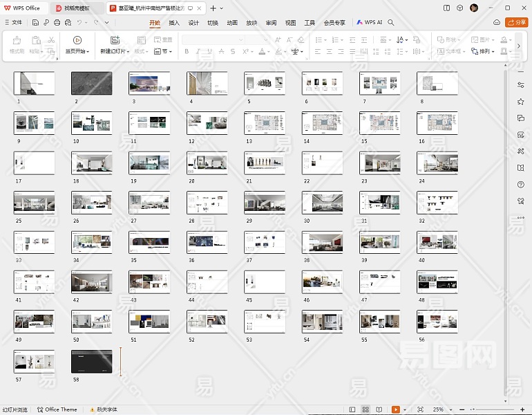Screen dimensions: 532x415
Task: Open the slideshow options dropdown arrow
Action: coord(404,409)
